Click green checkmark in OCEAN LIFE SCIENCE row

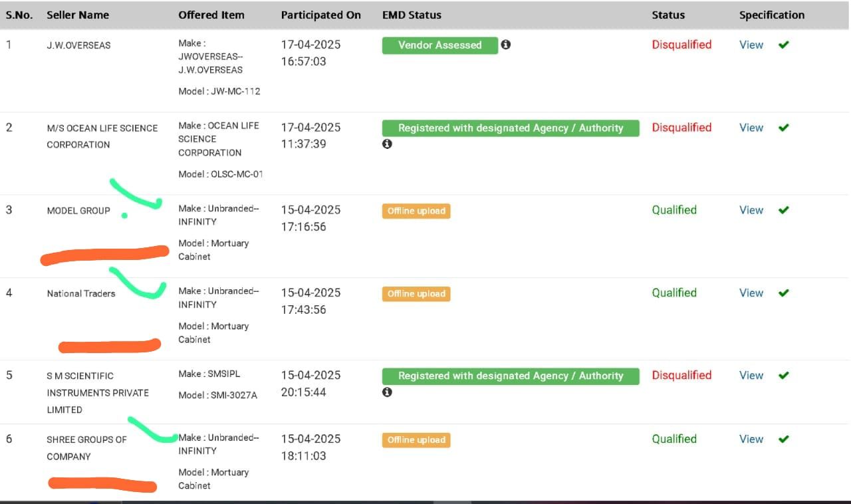783,128
